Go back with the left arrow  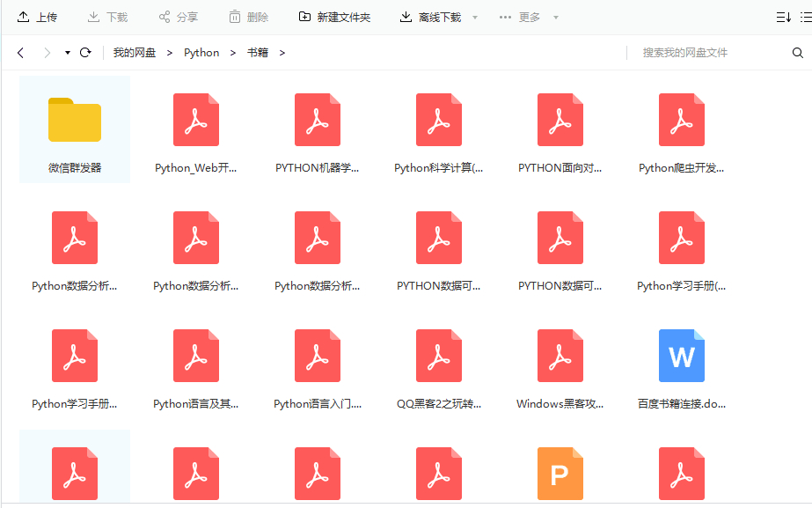click(x=21, y=52)
